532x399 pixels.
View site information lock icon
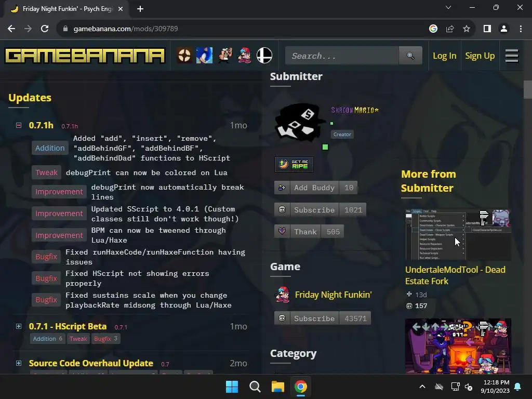(x=65, y=29)
